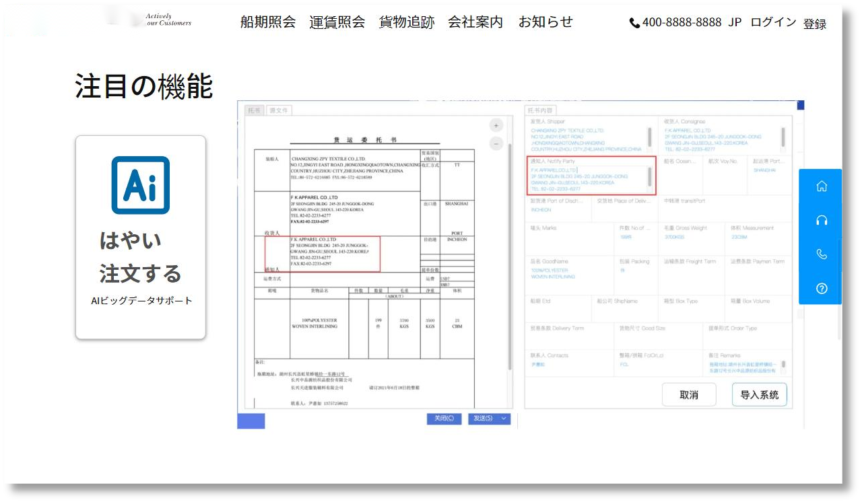This screenshot has height=504, width=862.
Task: Open the question mark help icon
Action: pyautogui.click(x=821, y=289)
